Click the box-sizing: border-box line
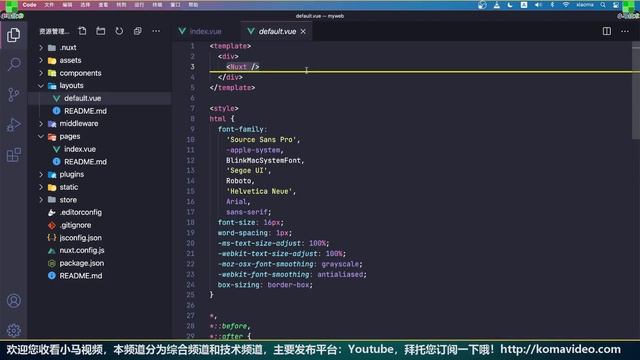The height and width of the screenshot is (360, 640). (x=265, y=285)
